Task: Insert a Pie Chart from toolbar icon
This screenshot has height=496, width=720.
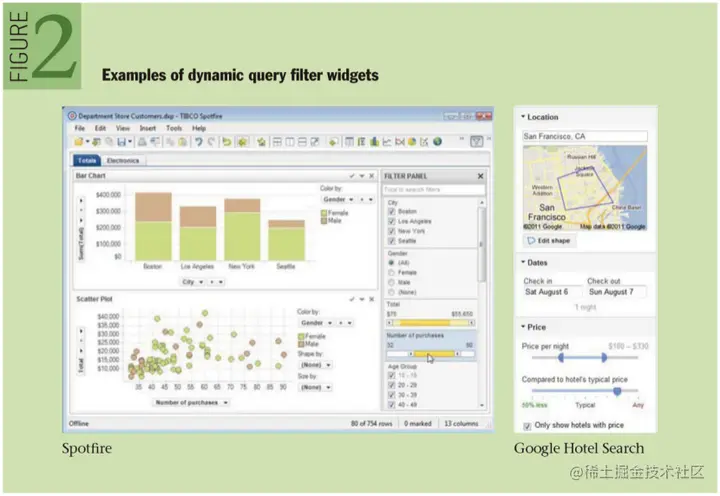Action: (412, 142)
